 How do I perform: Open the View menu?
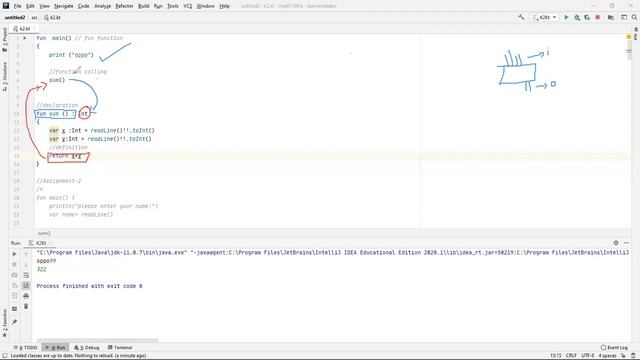click(x=44, y=6)
